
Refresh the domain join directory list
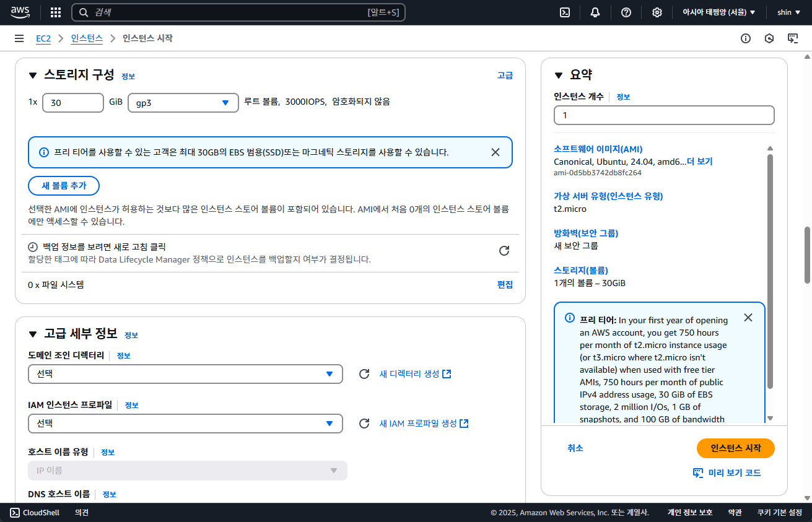365,374
